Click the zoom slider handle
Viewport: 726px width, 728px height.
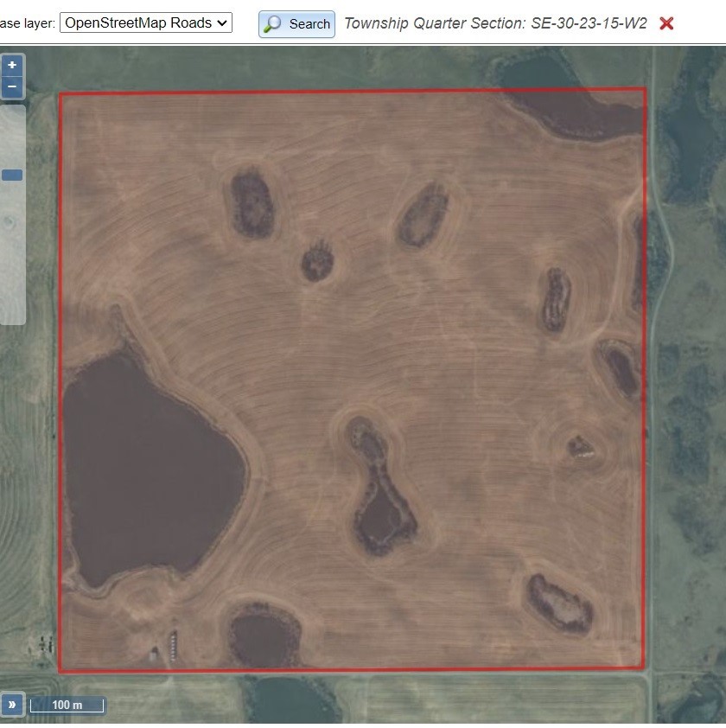pos(12,175)
